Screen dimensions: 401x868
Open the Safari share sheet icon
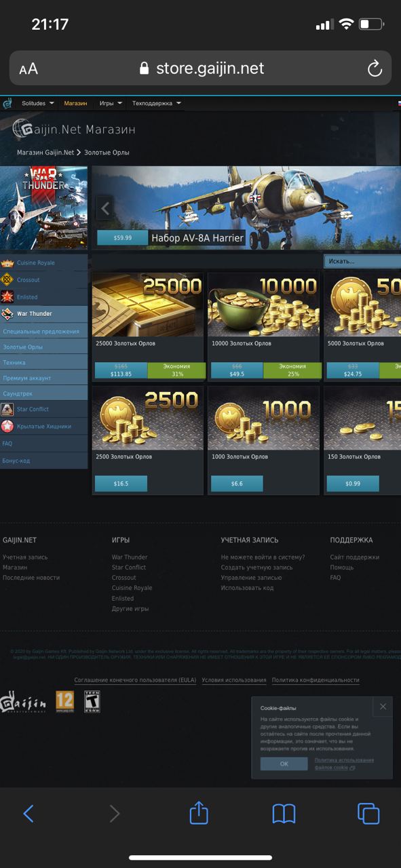tap(199, 812)
